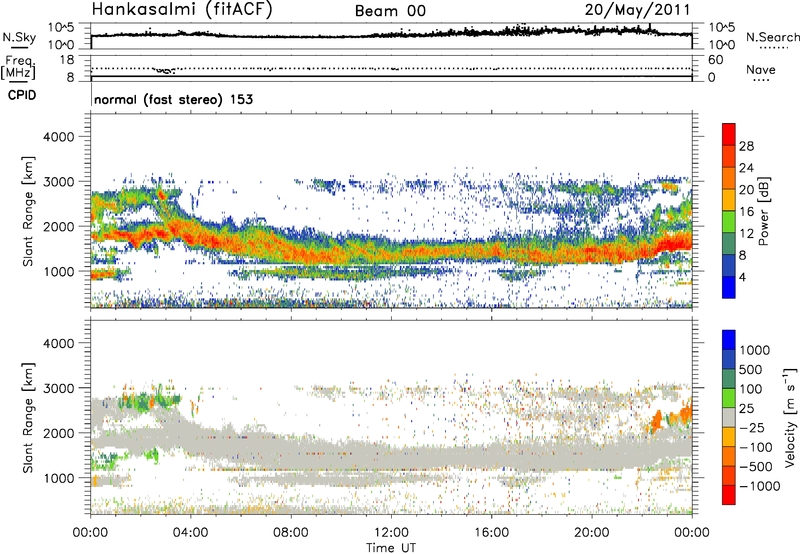This screenshot has width=800, height=554.
Task: Click the grey ±25 Velocity colorbar segment
Action: point(729,417)
